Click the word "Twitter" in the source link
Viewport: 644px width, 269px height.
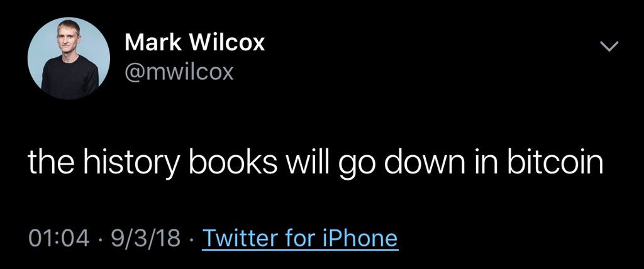point(237,238)
